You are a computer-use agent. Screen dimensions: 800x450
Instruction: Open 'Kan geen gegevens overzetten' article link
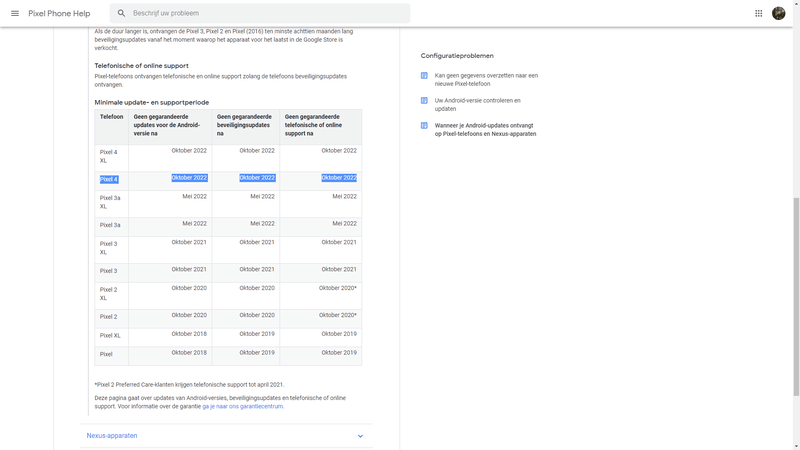click(x=486, y=80)
